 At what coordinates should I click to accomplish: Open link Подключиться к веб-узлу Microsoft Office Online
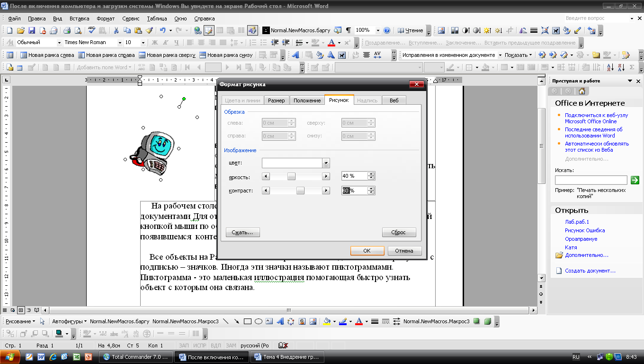pyautogui.click(x=597, y=118)
